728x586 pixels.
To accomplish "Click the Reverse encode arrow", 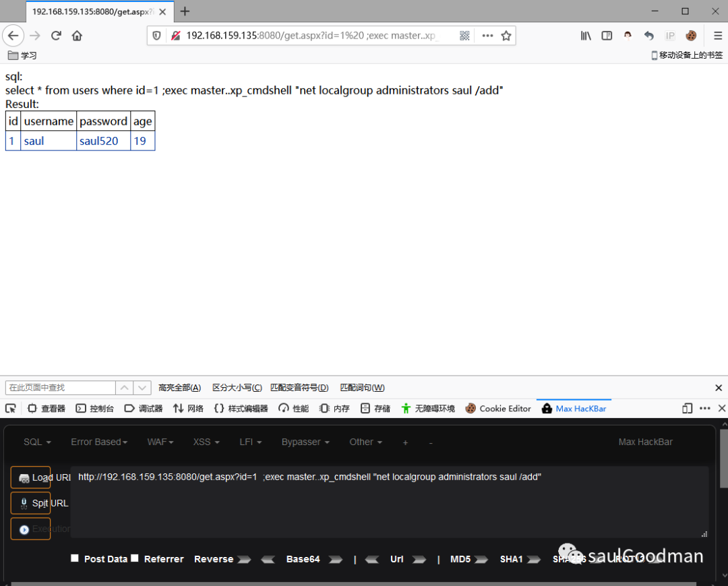I will point(244,560).
